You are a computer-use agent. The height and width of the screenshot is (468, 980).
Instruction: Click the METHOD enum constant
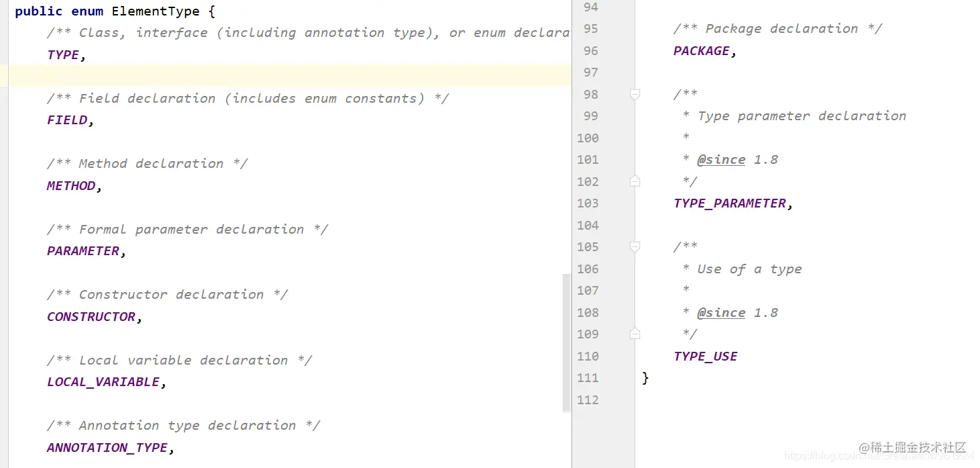[x=71, y=186]
